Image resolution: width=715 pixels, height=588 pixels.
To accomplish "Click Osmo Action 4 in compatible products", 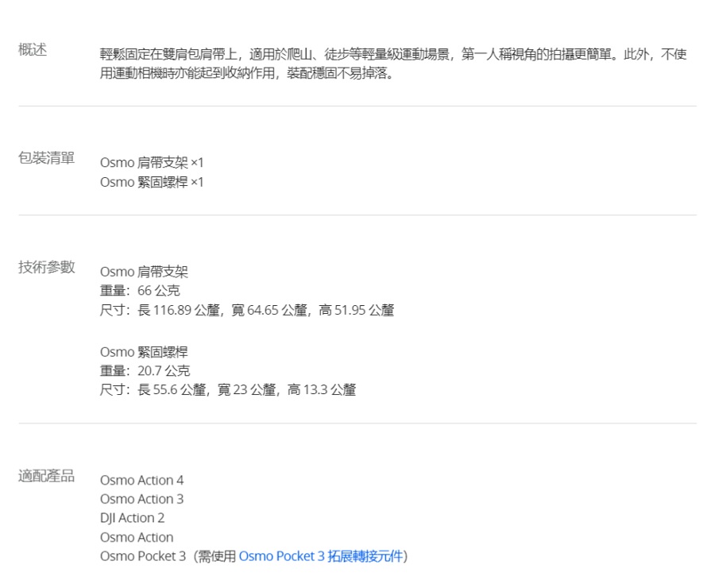I will click(x=141, y=480).
